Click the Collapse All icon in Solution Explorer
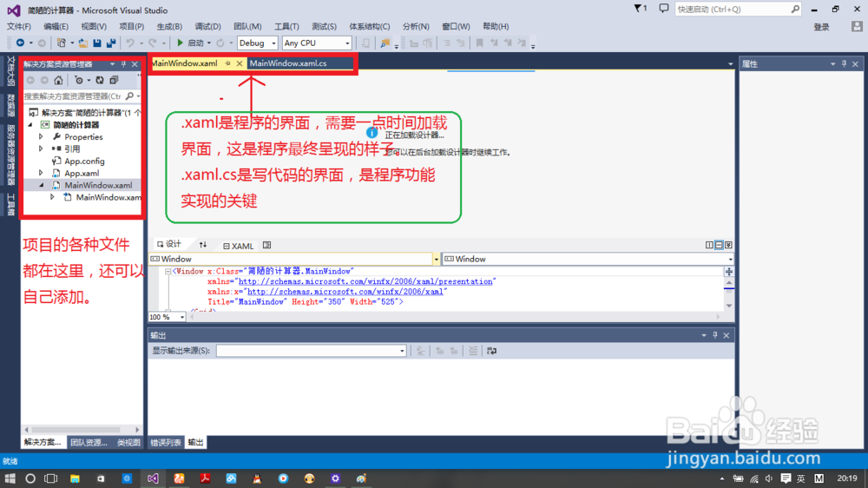The height and width of the screenshot is (488, 868). click(x=114, y=80)
